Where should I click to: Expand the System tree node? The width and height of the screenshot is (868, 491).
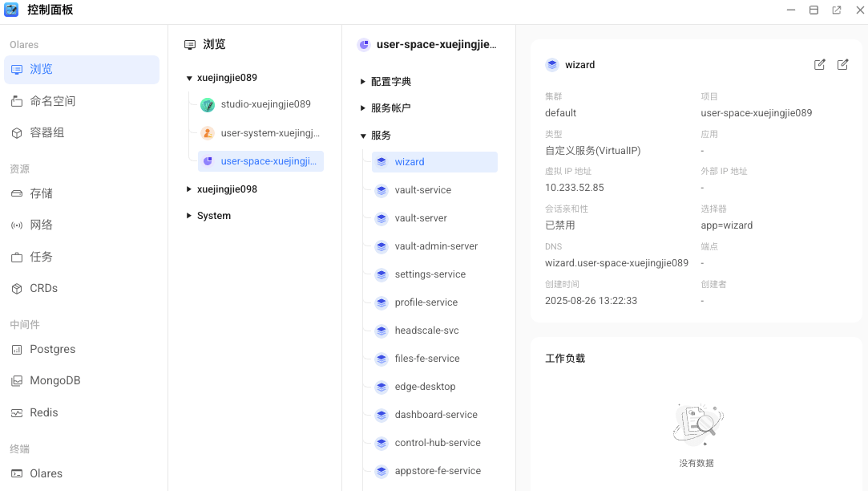pyautogui.click(x=189, y=216)
